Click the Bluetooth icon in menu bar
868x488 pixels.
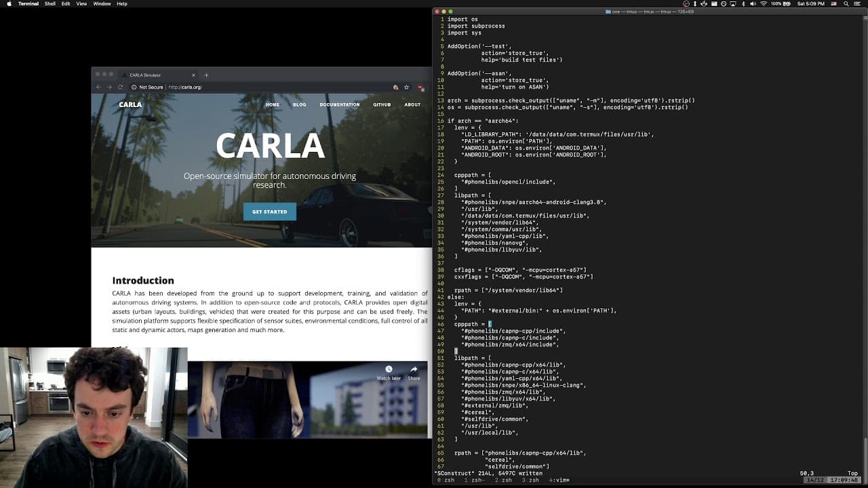[743, 3]
